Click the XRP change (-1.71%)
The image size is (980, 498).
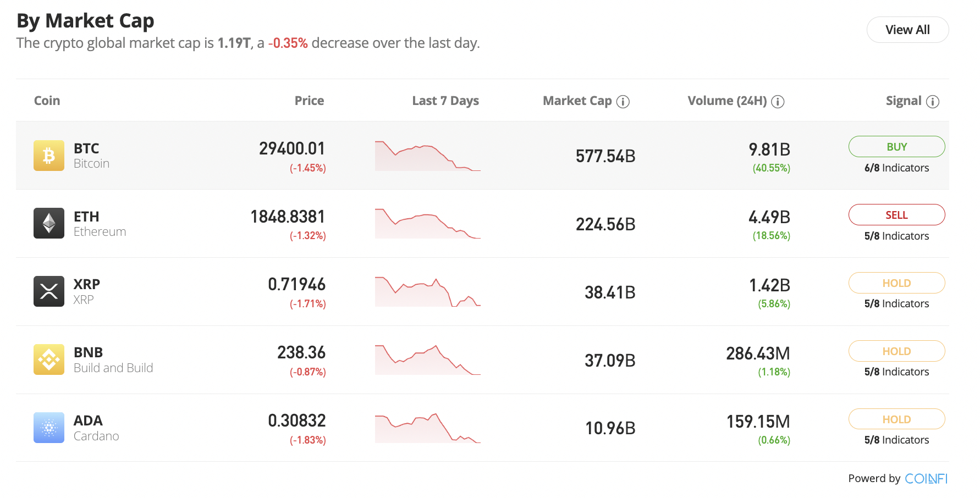tap(308, 304)
